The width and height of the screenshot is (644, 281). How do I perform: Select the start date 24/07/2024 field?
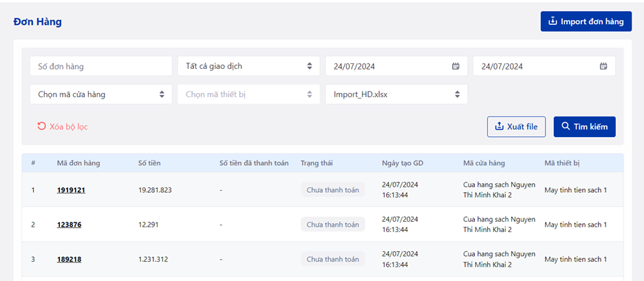pyautogui.click(x=396, y=66)
